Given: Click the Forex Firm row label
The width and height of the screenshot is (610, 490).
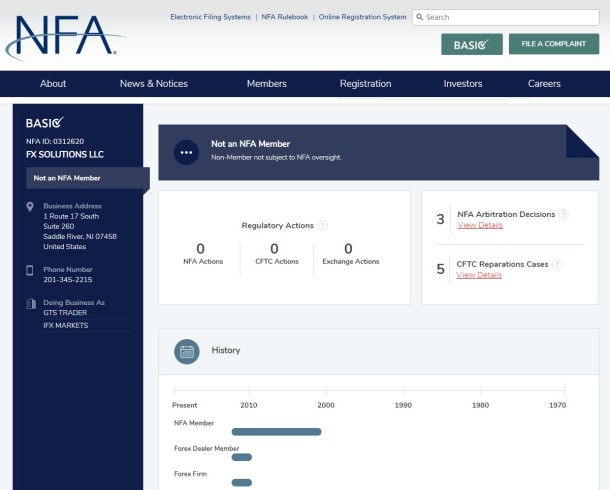Looking at the screenshot, I should [190, 474].
